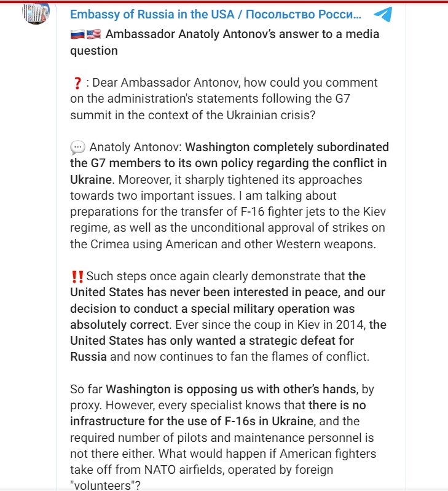Click the red double exclamation mark emoji
Image resolution: width=448 pixels, height=491 pixels.
pyautogui.click(x=77, y=277)
